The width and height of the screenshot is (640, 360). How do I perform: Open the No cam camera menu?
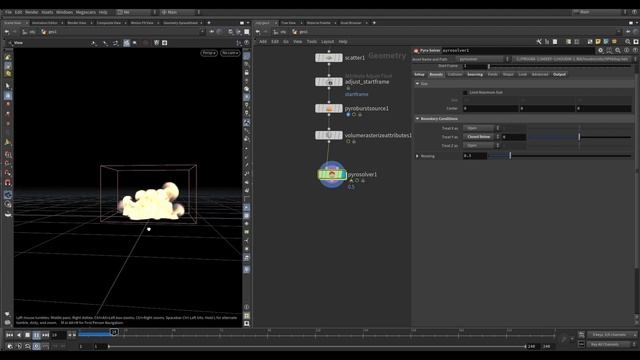230,53
